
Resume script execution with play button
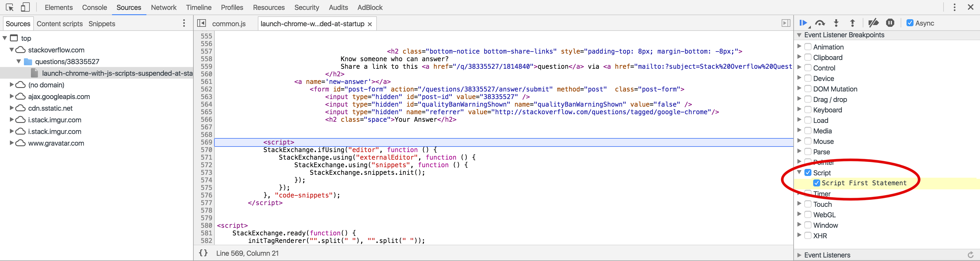point(803,23)
